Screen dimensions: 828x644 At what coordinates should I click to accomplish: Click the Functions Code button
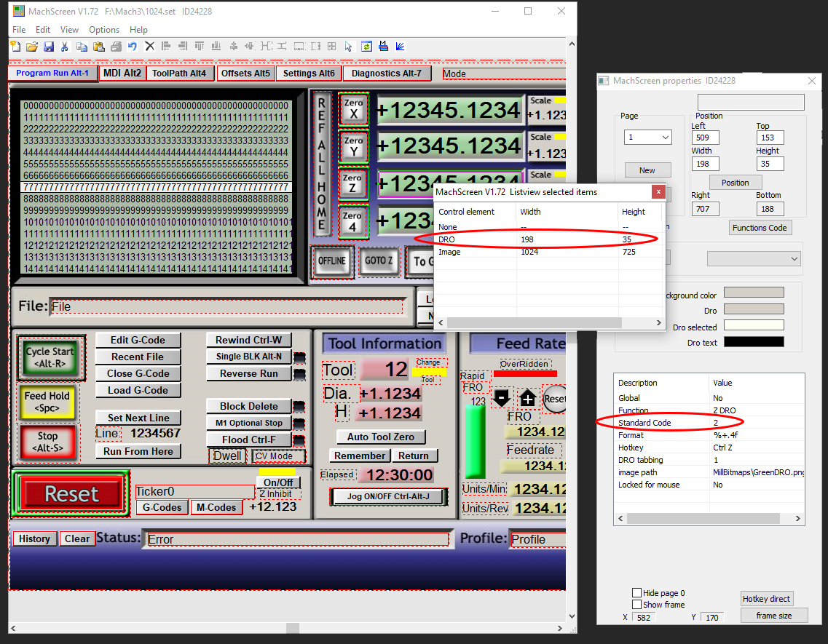tap(760, 228)
